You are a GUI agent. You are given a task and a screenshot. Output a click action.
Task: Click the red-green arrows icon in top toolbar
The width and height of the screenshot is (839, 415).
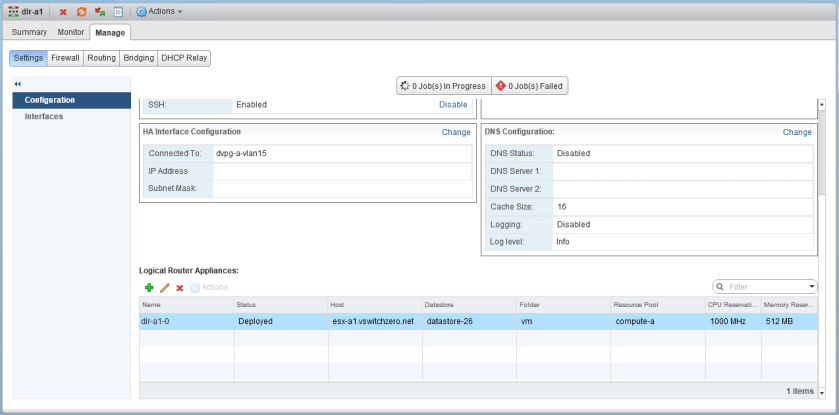(99, 12)
